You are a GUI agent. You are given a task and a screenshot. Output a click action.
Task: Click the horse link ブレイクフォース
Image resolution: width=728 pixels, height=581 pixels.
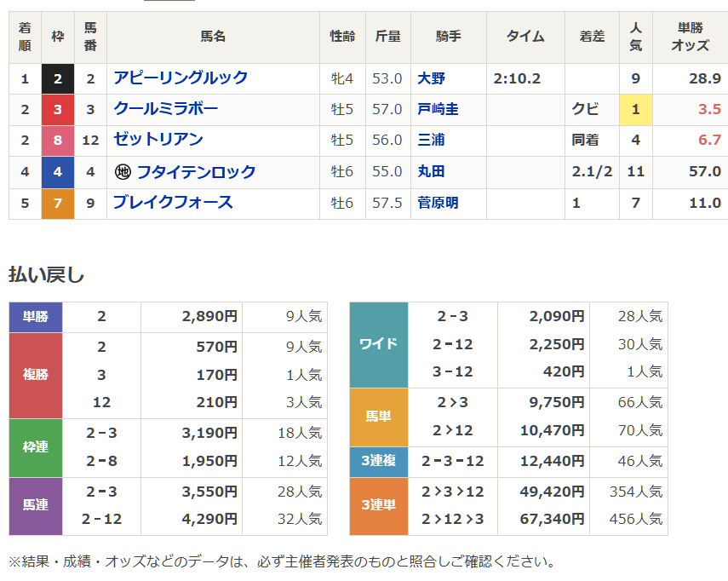click(x=173, y=203)
